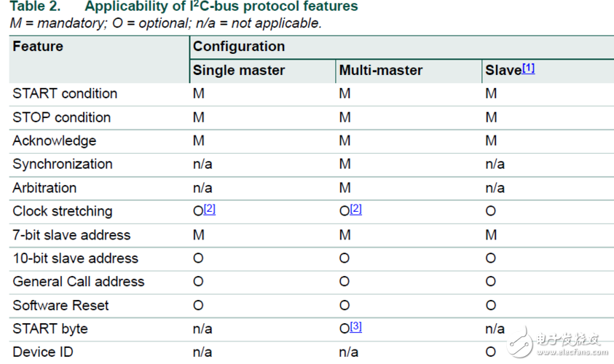Select the Acknowledge row label

54,141
